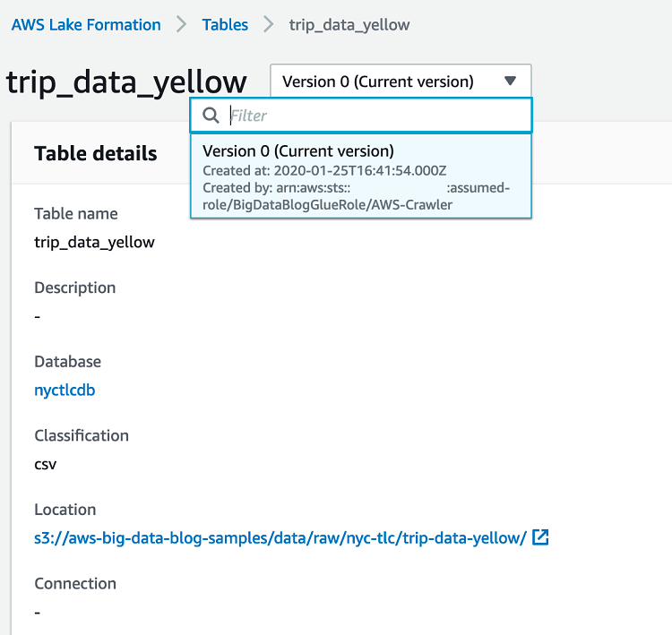The width and height of the screenshot is (672, 635).
Task: Click the trip_data_yellow table name value
Action: (x=94, y=243)
